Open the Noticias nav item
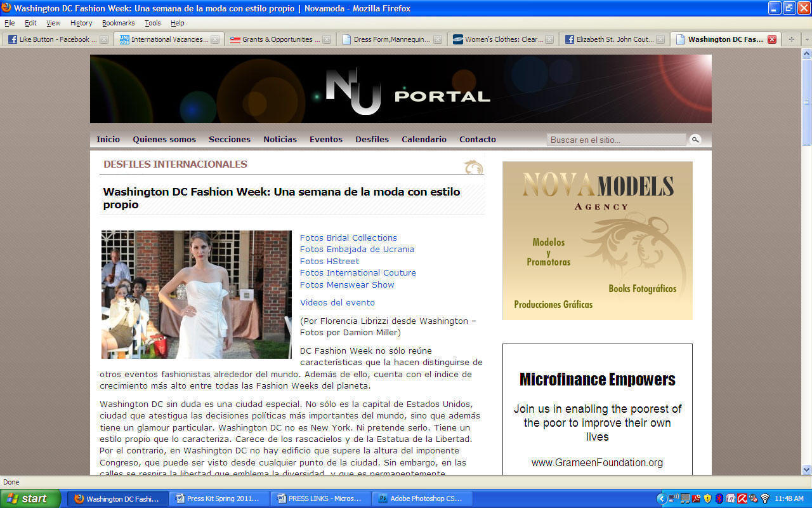This screenshot has height=508, width=812. point(280,139)
